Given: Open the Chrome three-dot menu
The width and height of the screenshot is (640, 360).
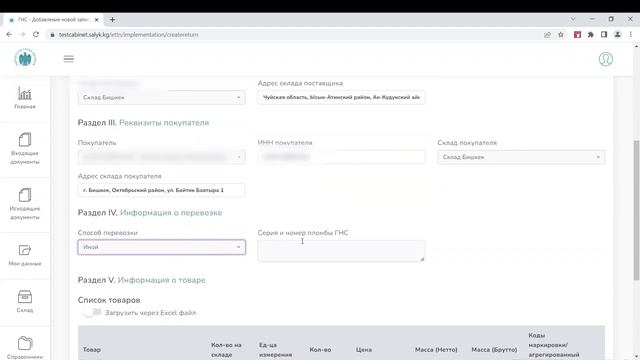Looking at the screenshot, I should [631, 35].
